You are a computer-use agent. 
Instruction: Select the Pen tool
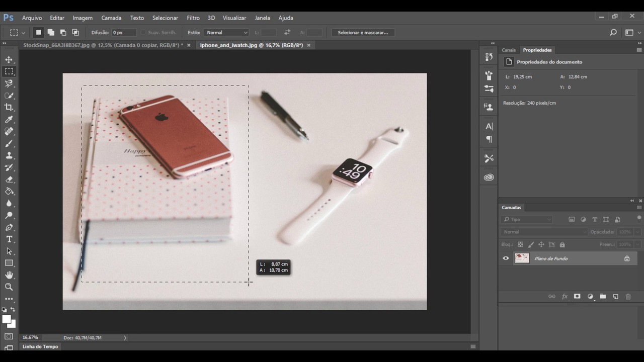coord(9,227)
